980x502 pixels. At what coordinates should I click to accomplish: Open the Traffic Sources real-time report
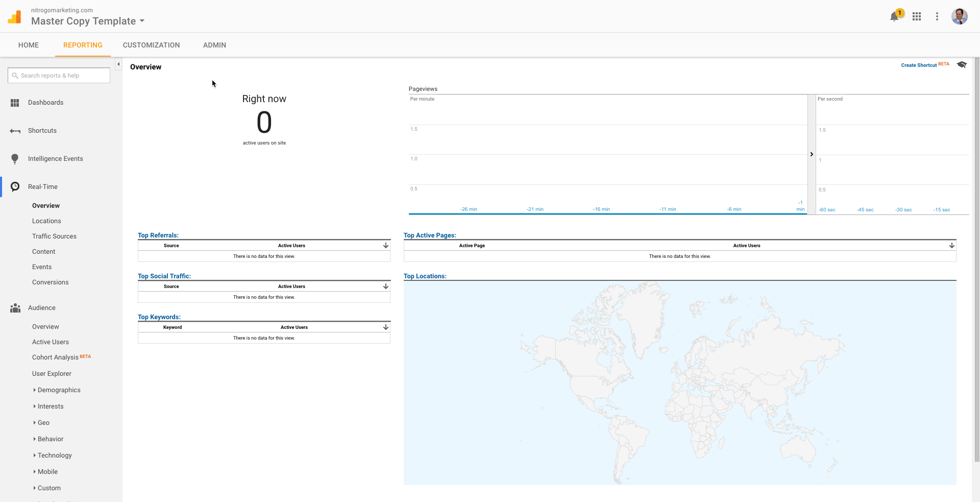click(54, 236)
